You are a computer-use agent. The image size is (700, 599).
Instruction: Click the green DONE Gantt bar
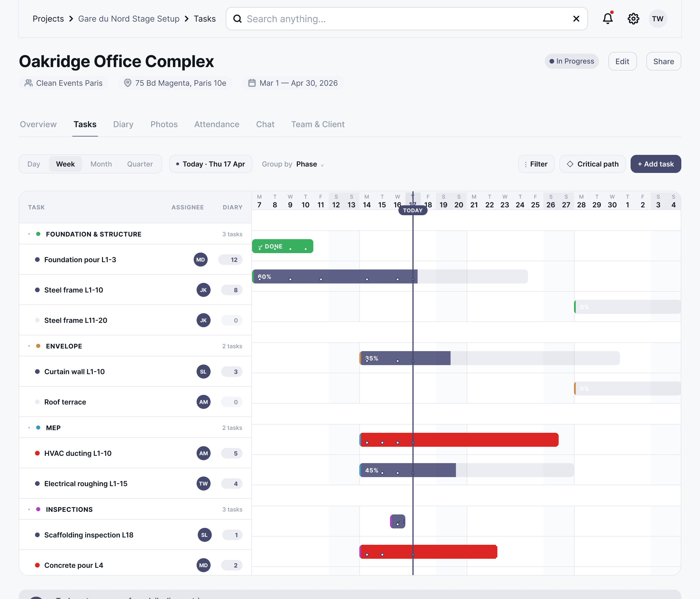282,246
